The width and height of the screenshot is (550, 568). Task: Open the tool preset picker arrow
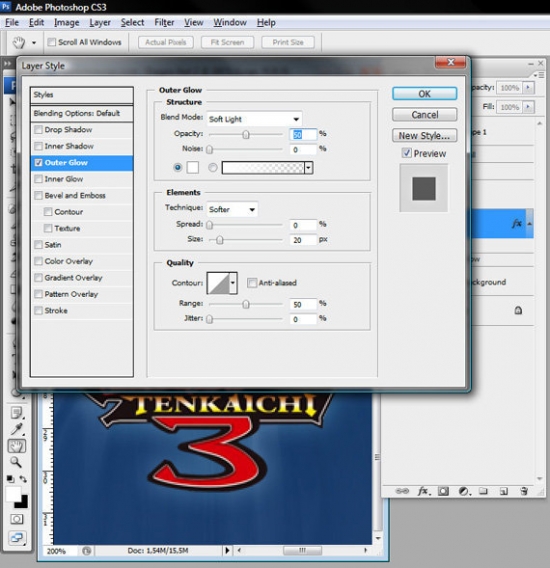(x=34, y=42)
